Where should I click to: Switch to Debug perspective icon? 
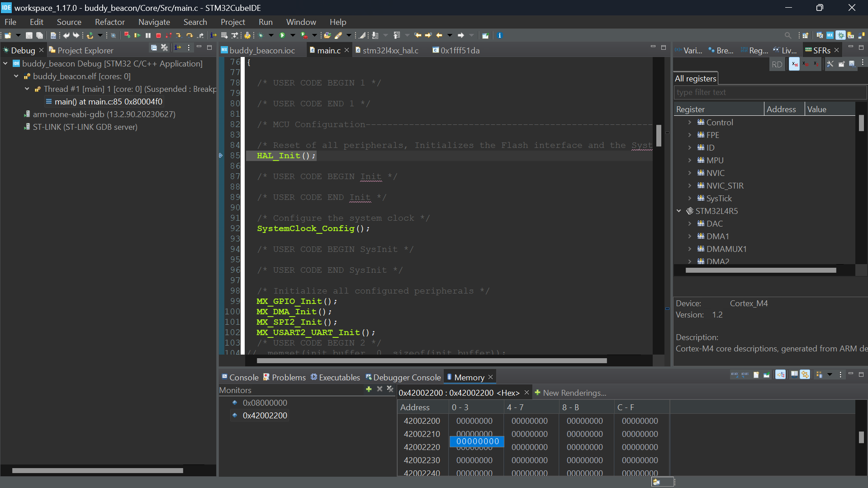pyautogui.click(x=840, y=35)
